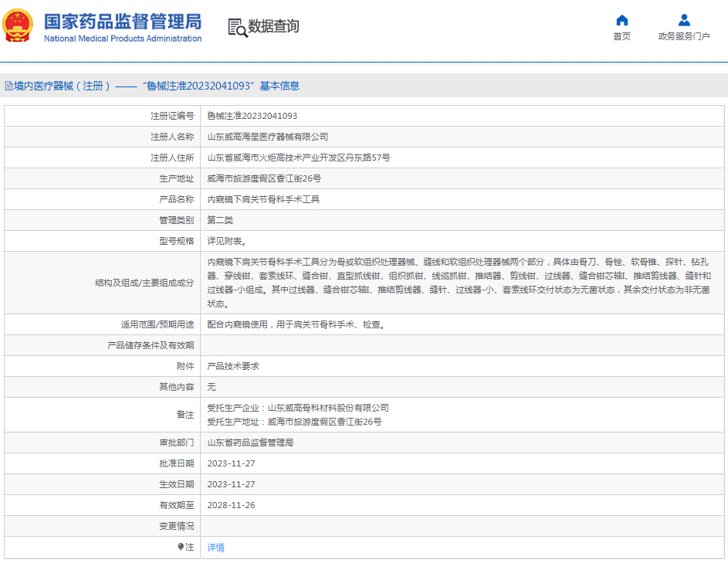Click the 备注 row label
The image size is (728, 563).
point(185,415)
